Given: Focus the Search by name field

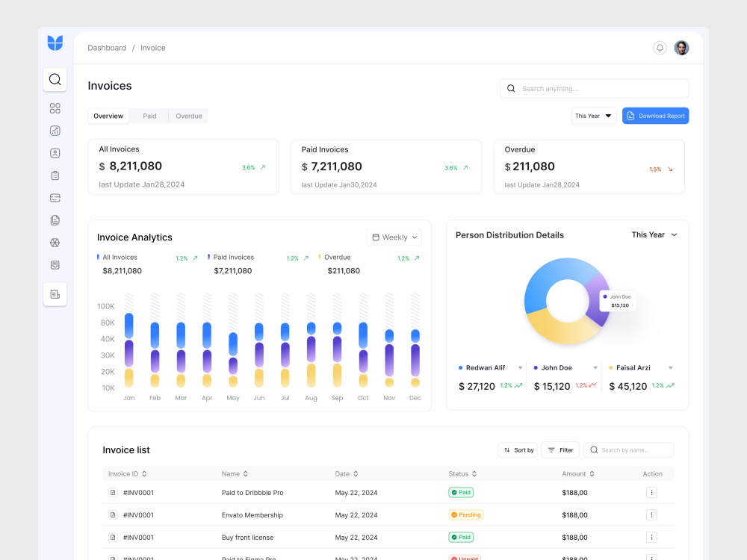Looking at the screenshot, I should (629, 450).
